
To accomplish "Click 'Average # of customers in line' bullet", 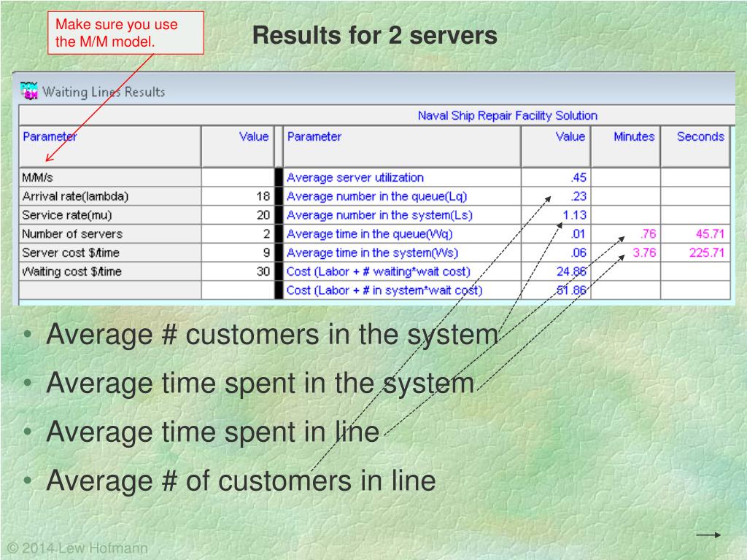I will click(x=241, y=480).
